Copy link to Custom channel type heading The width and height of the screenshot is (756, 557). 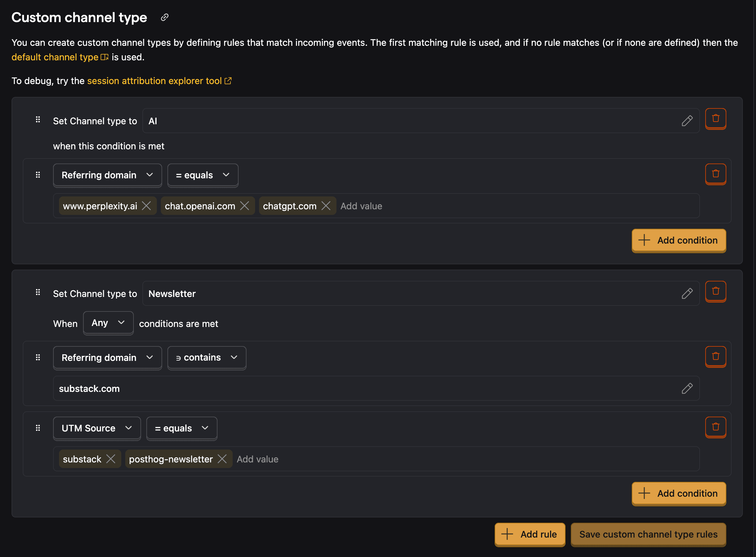164,17
